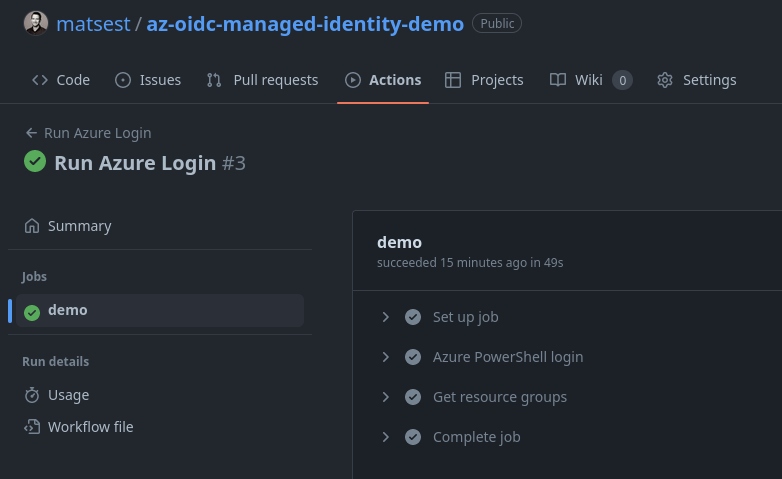Click the Pull requests branch icon
The height and width of the screenshot is (479, 782).
tap(214, 80)
